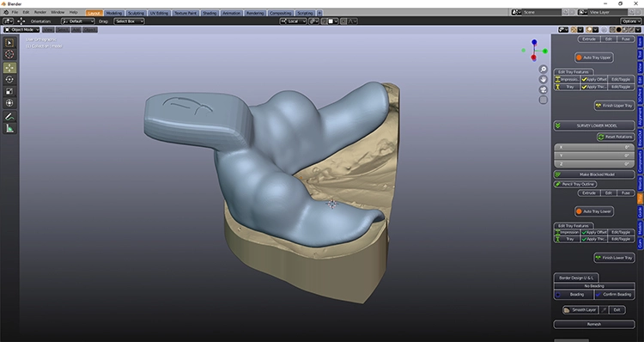644x342 pixels.
Task: Open the Object Mode dropdown
Action: click(x=21, y=29)
